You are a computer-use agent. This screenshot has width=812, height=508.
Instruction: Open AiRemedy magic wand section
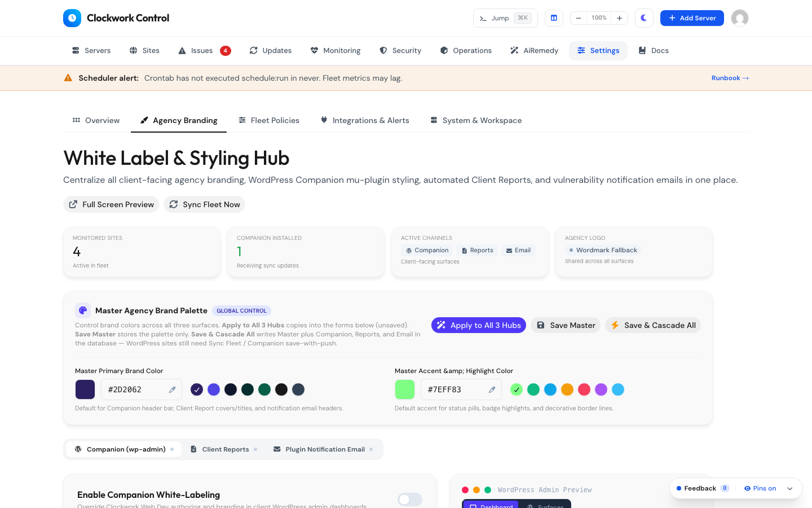click(534, 51)
